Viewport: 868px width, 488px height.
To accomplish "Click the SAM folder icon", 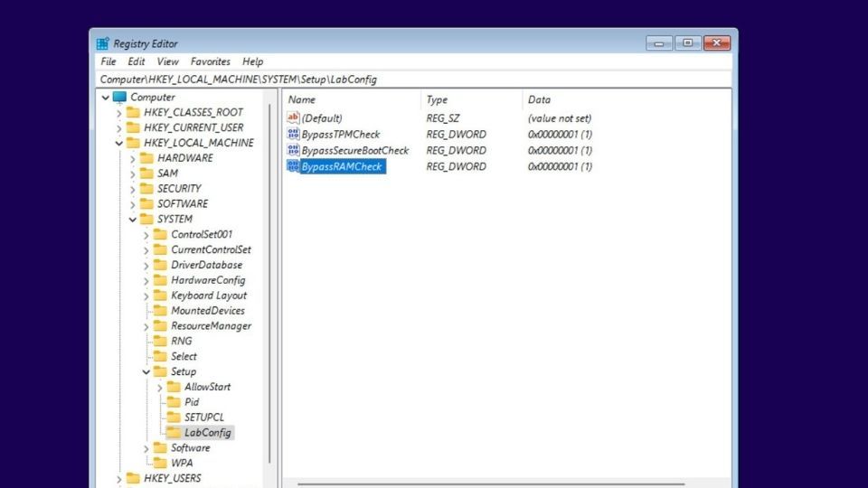I will (x=146, y=174).
